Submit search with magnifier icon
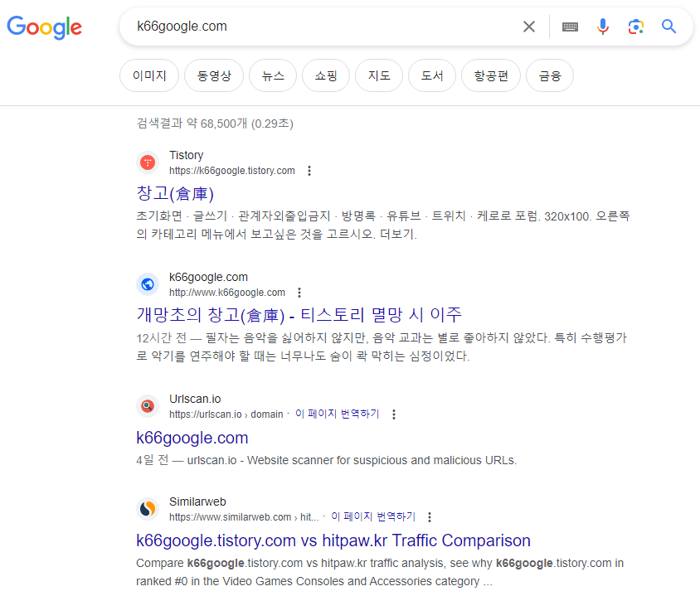This screenshot has width=700, height=596. [x=668, y=27]
